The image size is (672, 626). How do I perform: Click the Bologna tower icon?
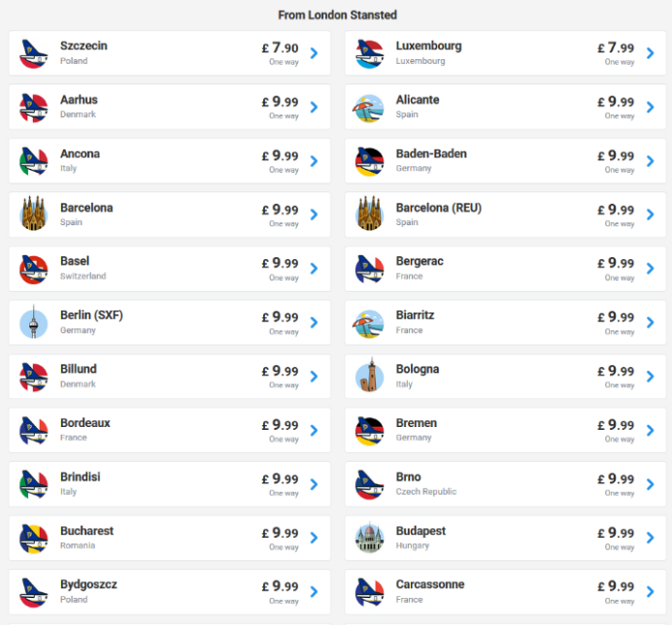(369, 376)
